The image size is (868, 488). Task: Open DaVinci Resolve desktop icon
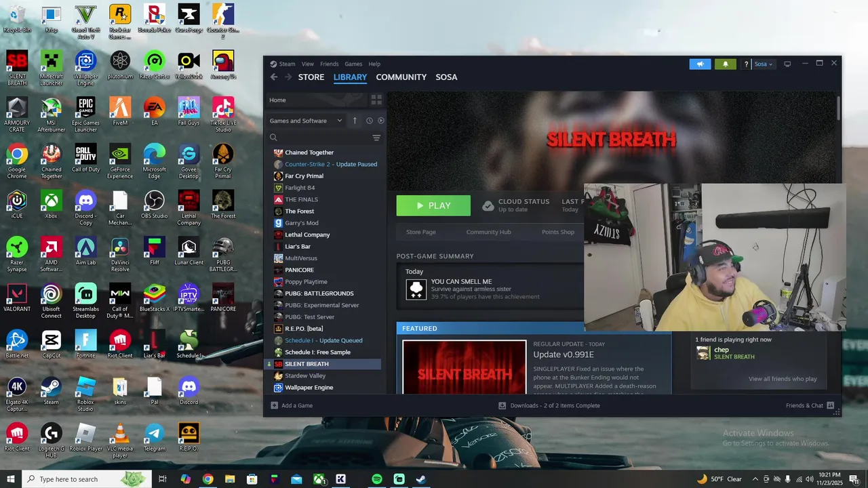[x=120, y=254]
